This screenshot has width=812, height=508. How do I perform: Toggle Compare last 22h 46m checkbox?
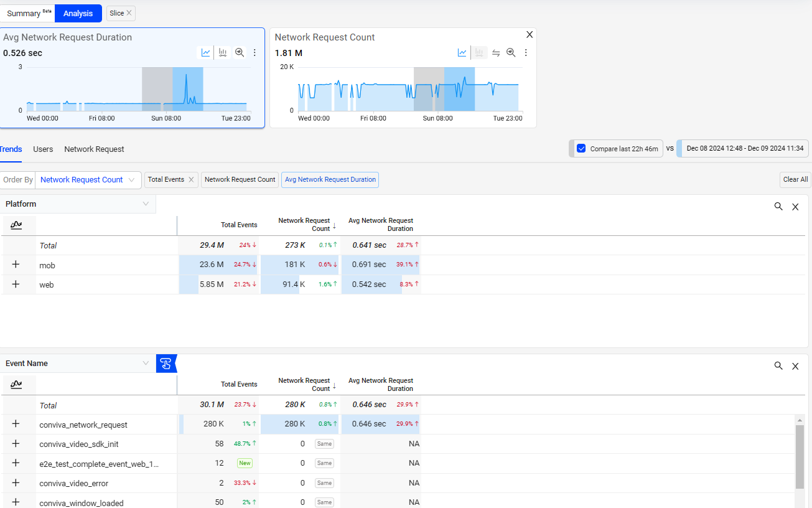pyautogui.click(x=581, y=149)
